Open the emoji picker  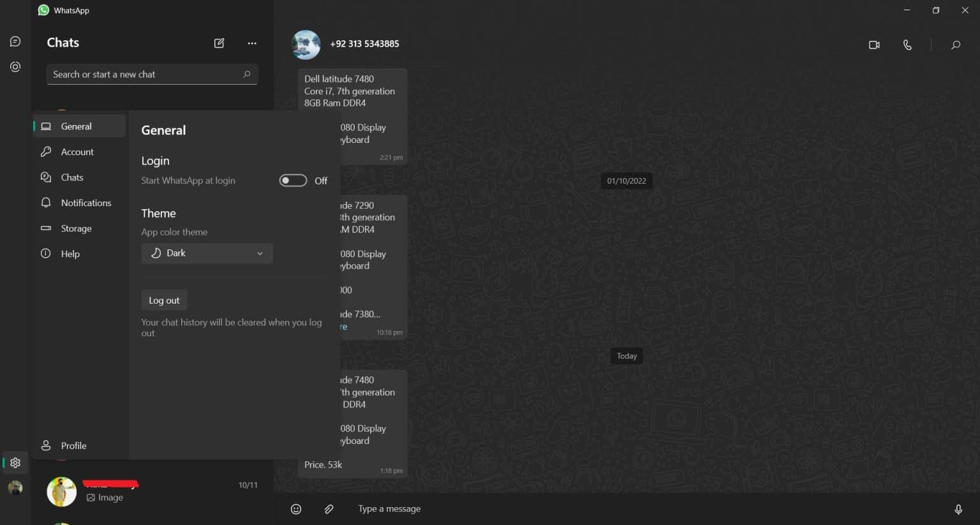point(296,509)
